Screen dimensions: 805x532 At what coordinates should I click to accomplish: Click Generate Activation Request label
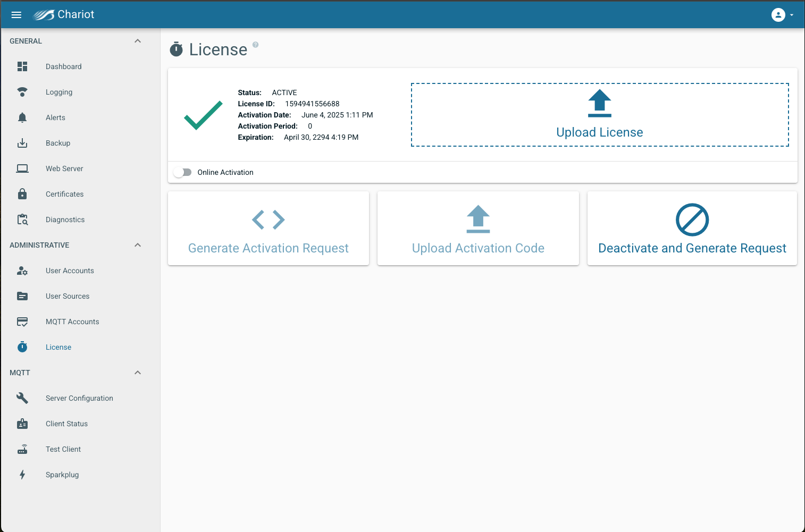point(269,248)
